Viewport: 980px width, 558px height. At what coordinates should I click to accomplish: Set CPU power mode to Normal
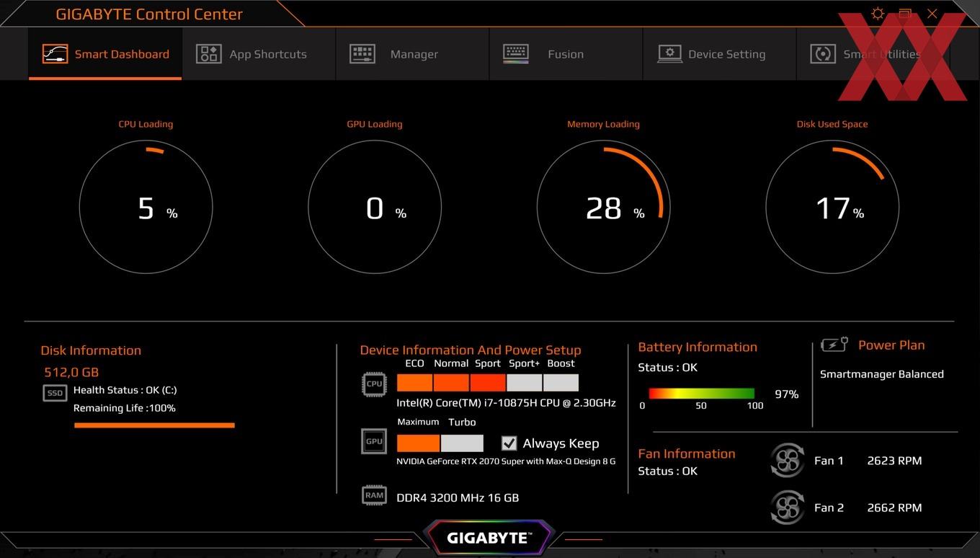[451, 382]
